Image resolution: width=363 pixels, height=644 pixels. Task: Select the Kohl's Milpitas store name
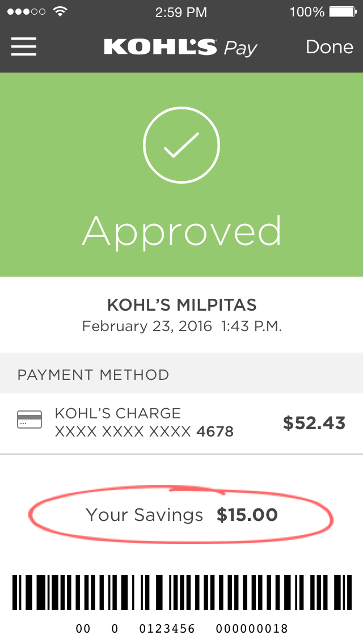[x=181, y=305]
